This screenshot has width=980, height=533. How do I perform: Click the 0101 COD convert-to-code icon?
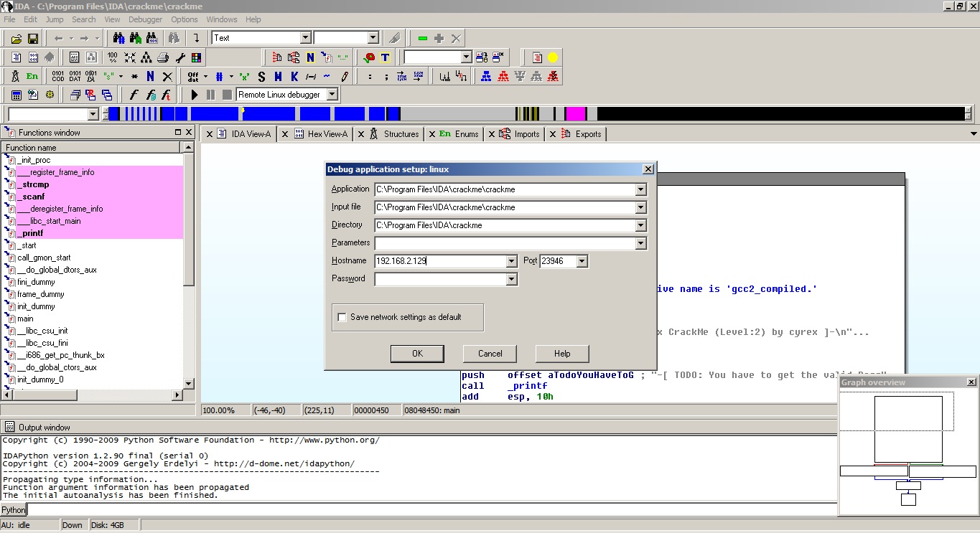tap(58, 76)
